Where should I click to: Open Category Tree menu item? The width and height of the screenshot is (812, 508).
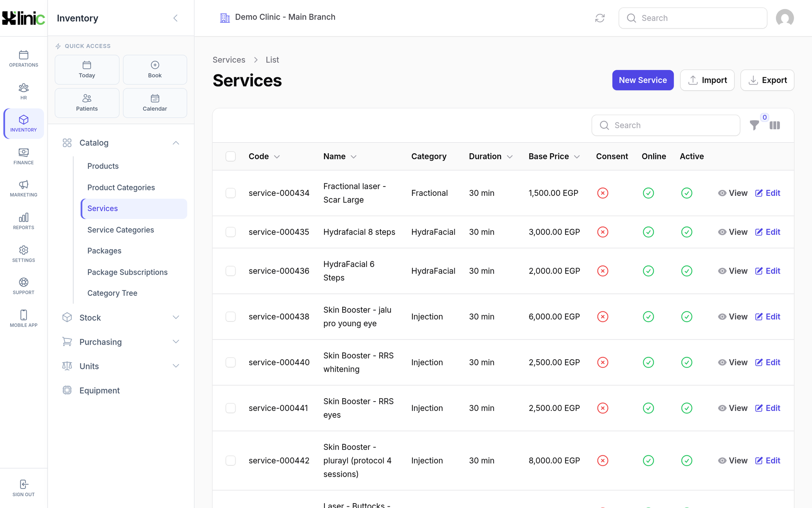pos(112,293)
